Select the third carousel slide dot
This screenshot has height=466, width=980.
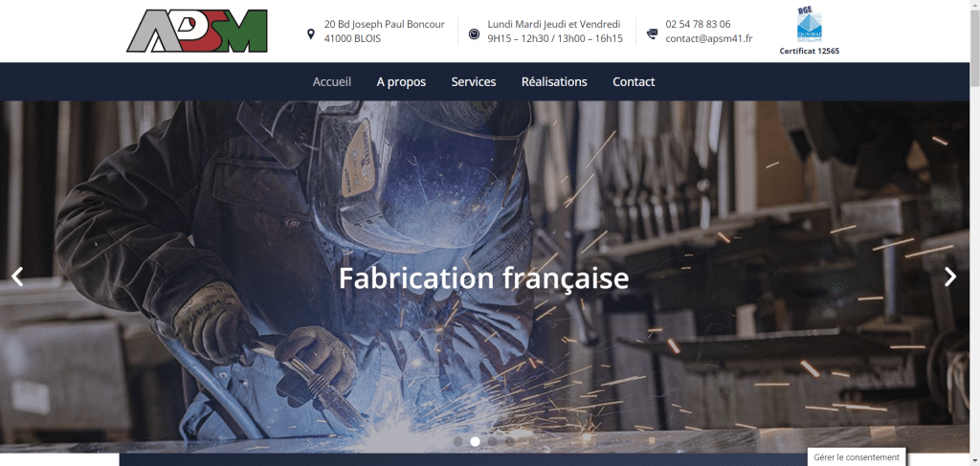tap(493, 441)
